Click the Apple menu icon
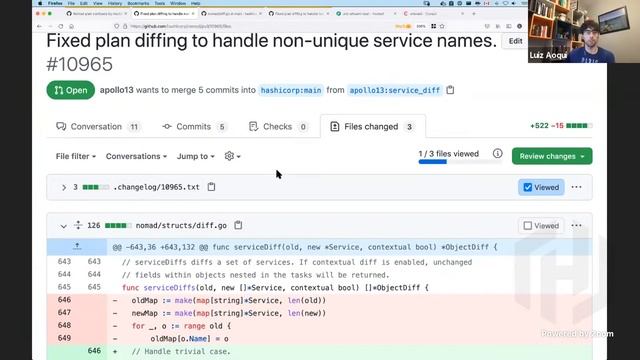 [x=40, y=3]
